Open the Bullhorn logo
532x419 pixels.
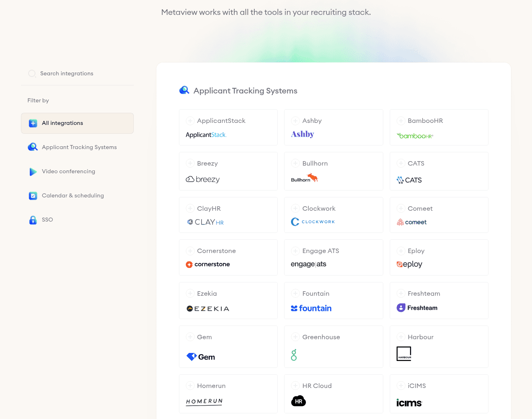[304, 178]
